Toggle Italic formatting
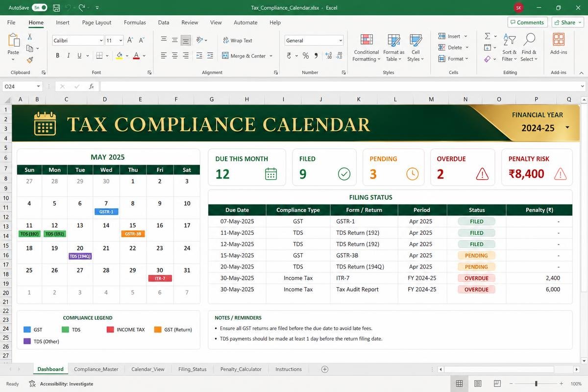 (68, 56)
